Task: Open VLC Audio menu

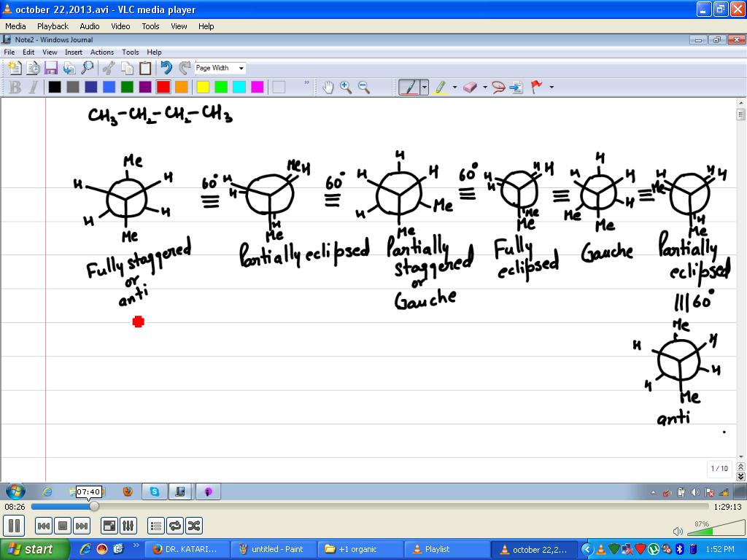Action: tap(90, 26)
